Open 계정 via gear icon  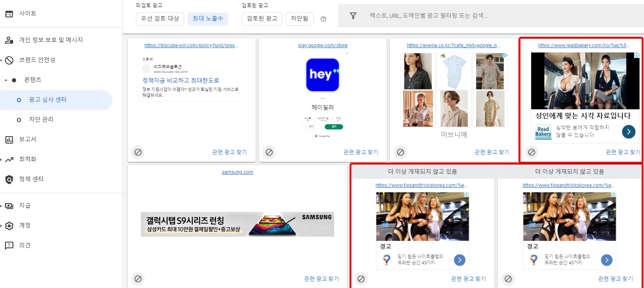tap(9, 225)
